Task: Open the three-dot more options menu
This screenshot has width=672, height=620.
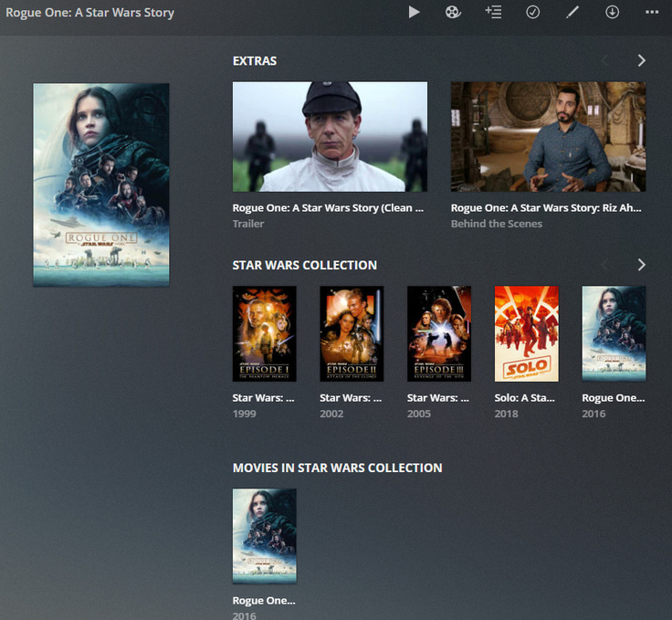Action: point(652,12)
